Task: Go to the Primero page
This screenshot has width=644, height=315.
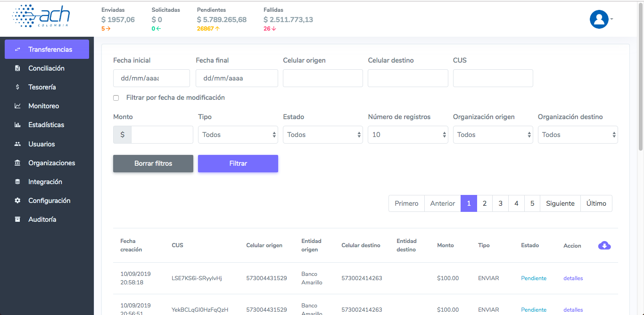Action: click(x=406, y=203)
